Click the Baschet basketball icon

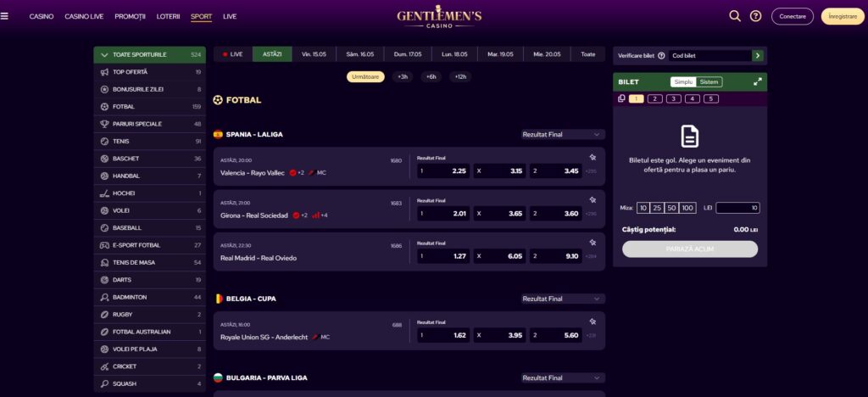coord(104,159)
